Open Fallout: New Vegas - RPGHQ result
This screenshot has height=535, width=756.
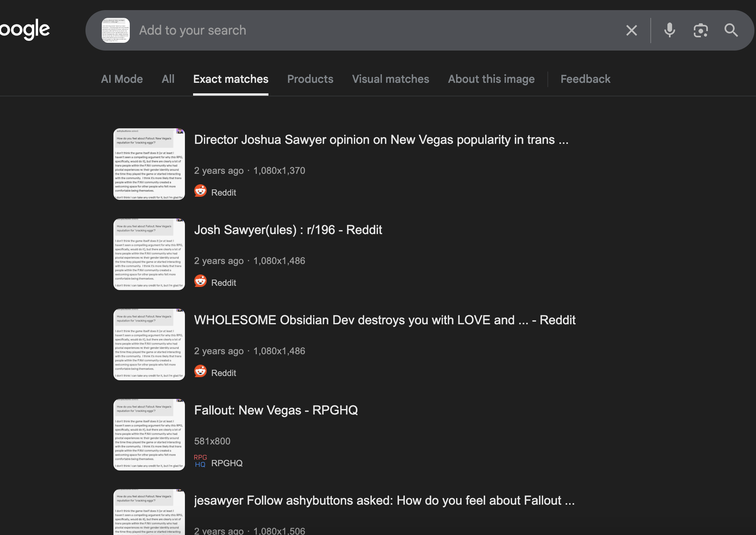tap(276, 410)
